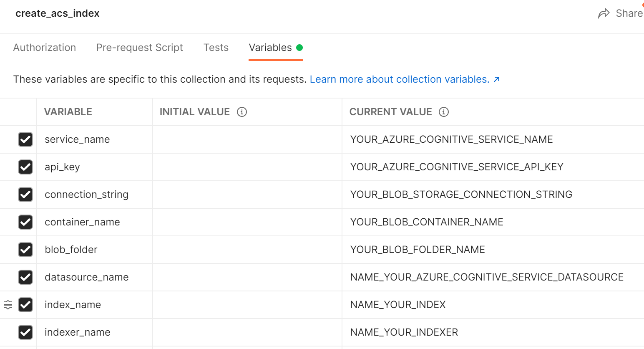
Task: Click the Share arrow icon
Action: pos(604,13)
